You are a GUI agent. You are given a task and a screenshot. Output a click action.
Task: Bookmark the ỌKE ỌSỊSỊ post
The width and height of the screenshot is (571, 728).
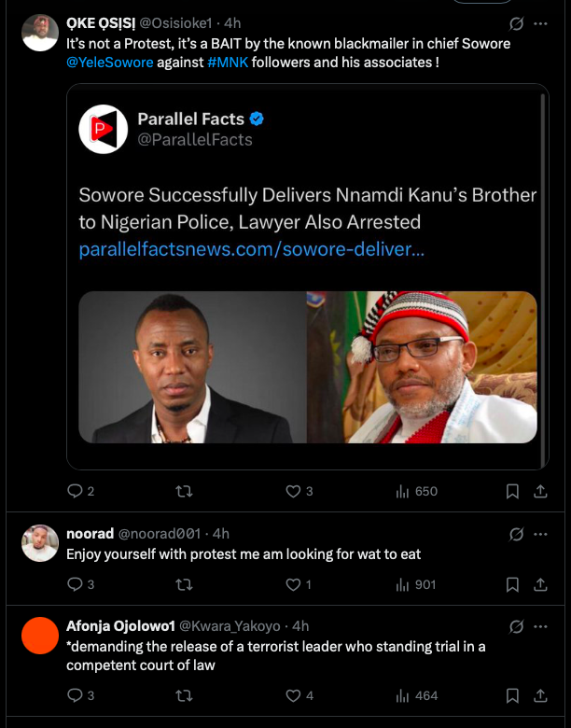tap(512, 491)
